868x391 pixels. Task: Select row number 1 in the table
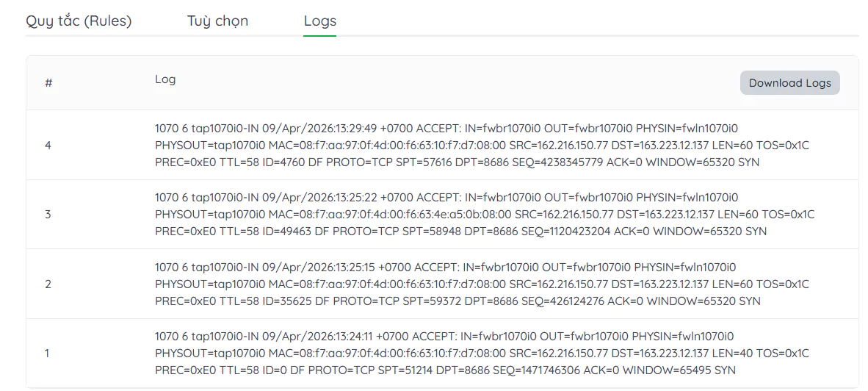[x=48, y=353]
